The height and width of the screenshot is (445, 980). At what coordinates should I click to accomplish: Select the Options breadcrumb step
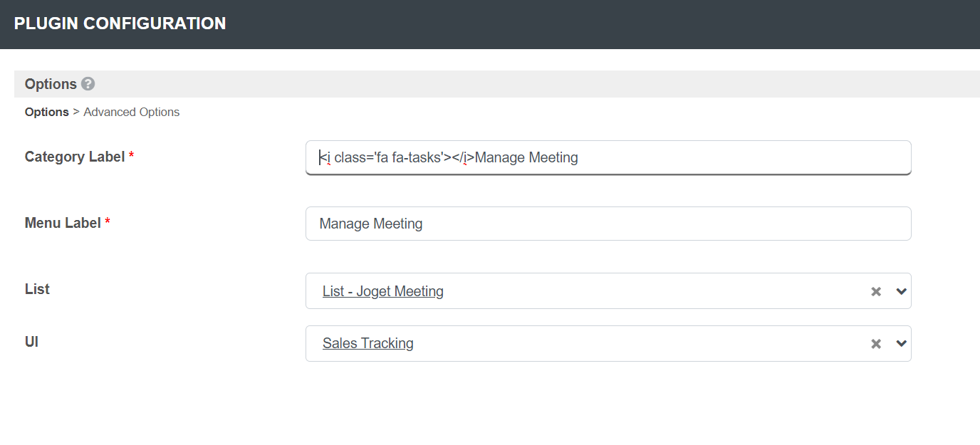[47, 112]
